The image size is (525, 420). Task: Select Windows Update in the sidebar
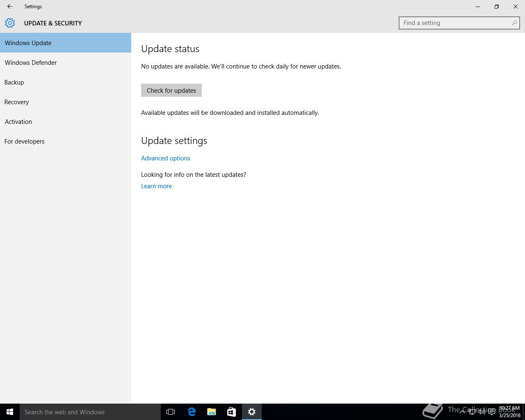[66, 43]
